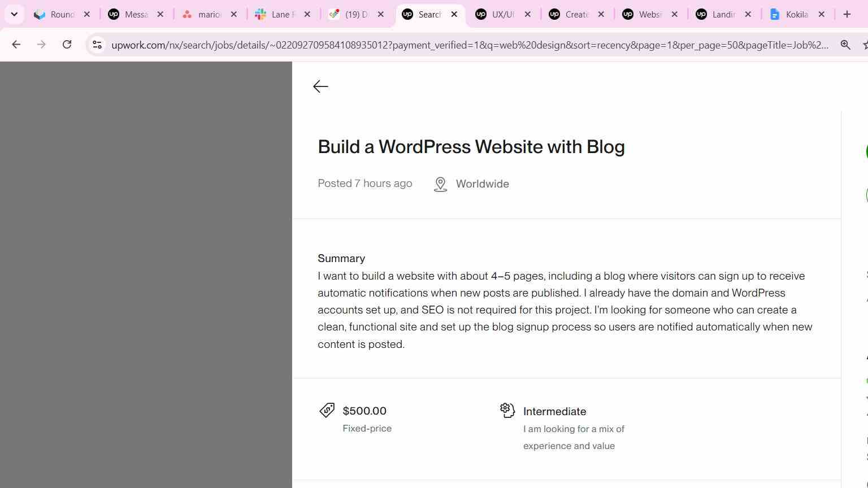
Task: Click the Upwork URL address bar
Action: (x=469, y=45)
